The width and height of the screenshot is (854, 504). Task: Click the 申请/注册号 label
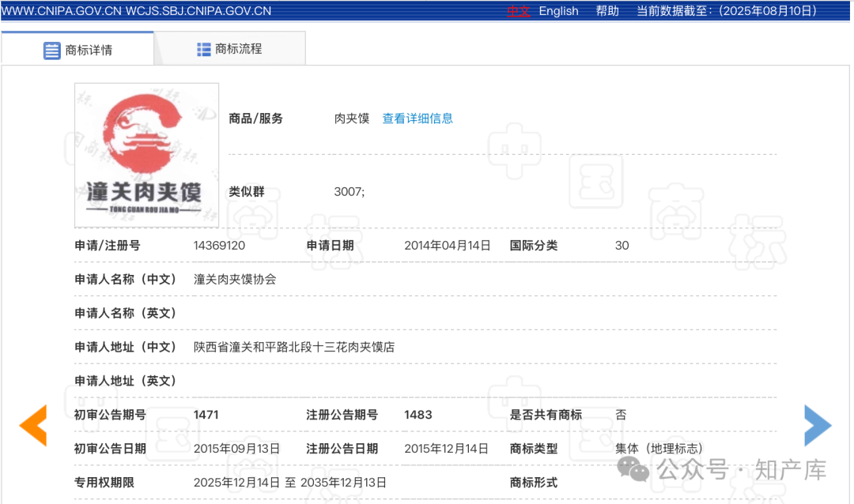click(108, 246)
